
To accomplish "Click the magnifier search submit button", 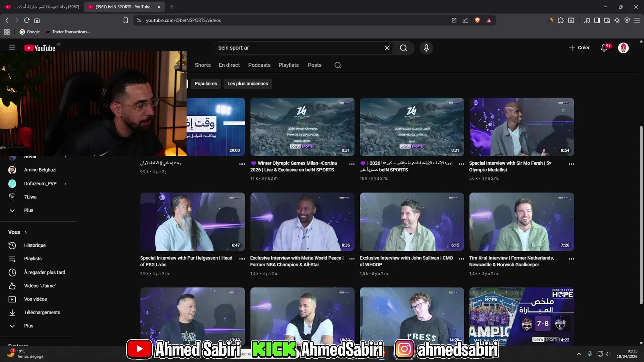I will pos(404,48).
